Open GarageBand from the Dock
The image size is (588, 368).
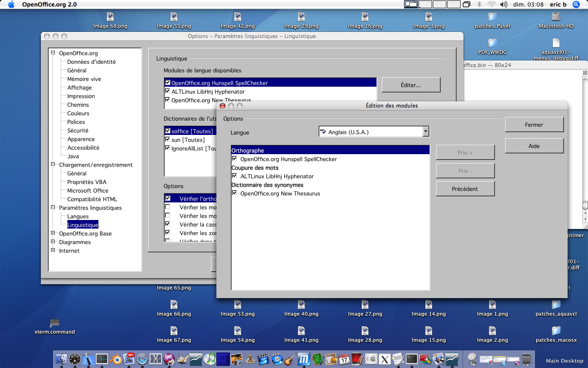[x=290, y=359]
